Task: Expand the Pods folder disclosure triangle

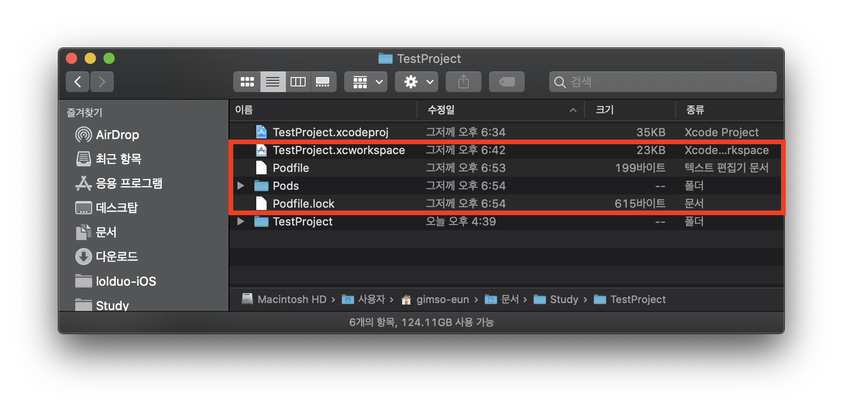Action: click(241, 186)
